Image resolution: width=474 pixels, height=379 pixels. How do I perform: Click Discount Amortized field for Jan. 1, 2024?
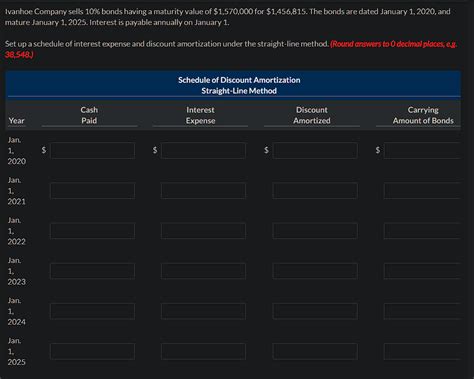[315, 311]
